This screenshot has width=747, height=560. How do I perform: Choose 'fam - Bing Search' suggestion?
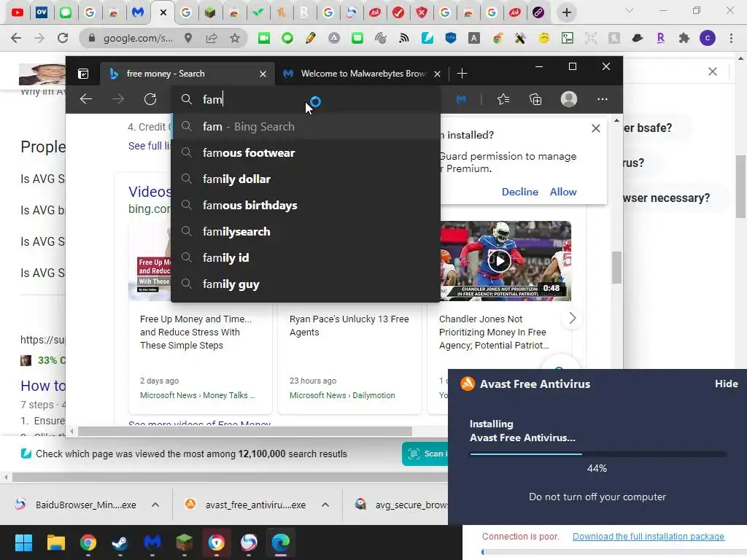click(306, 127)
